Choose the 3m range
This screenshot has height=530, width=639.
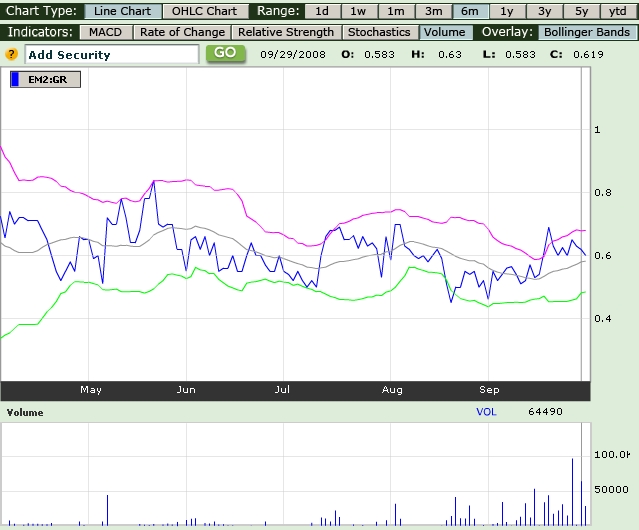[433, 11]
